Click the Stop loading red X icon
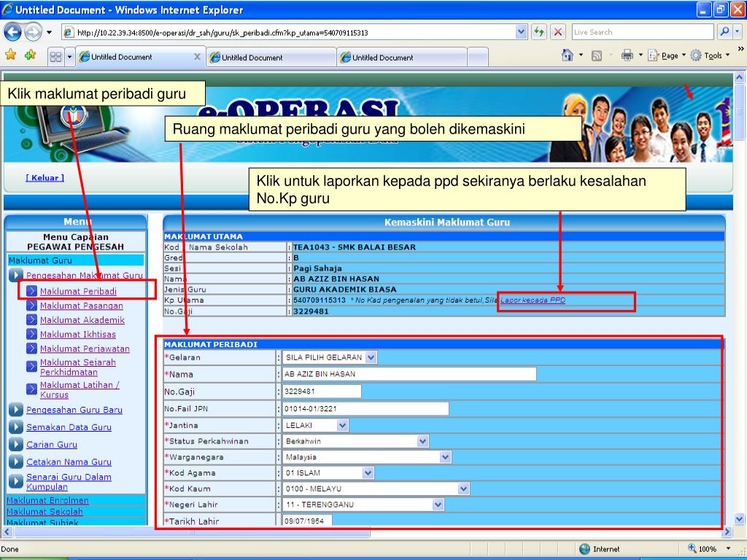Image resolution: width=747 pixels, height=560 pixels. coord(558,32)
